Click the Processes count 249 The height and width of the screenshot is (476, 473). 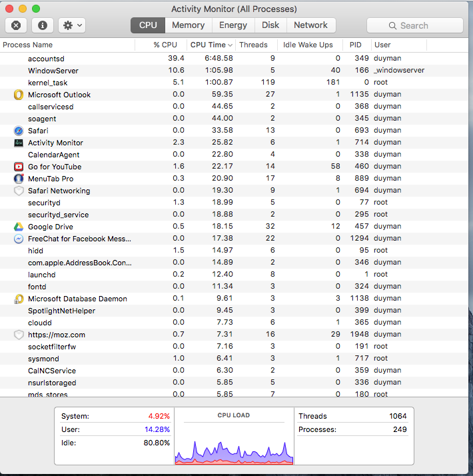pos(400,429)
